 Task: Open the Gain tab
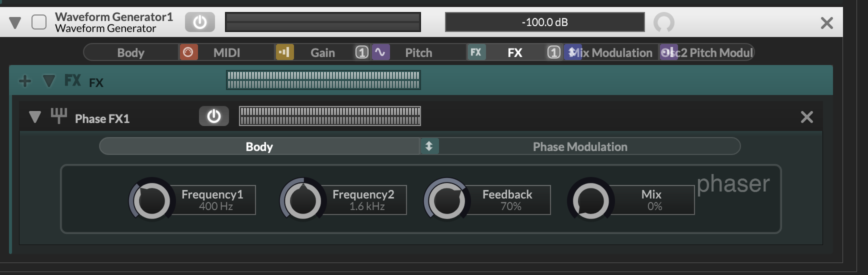[x=322, y=52]
